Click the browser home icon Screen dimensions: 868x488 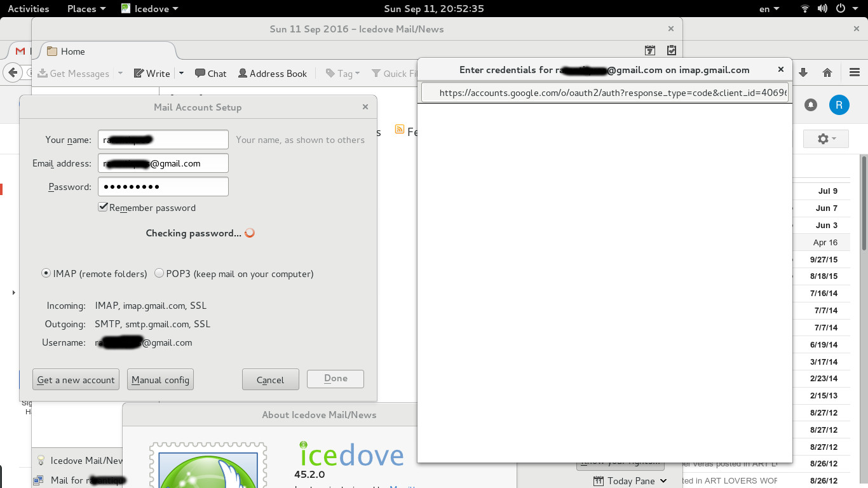[x=827, y=72]
